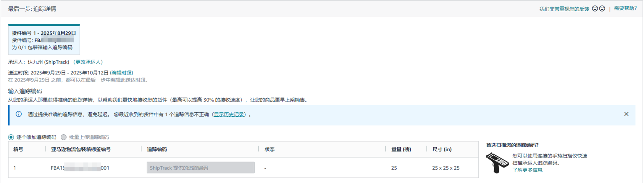Click the sad face feedback icon
Screen dimensions: 644x185
tap(602, 9)
